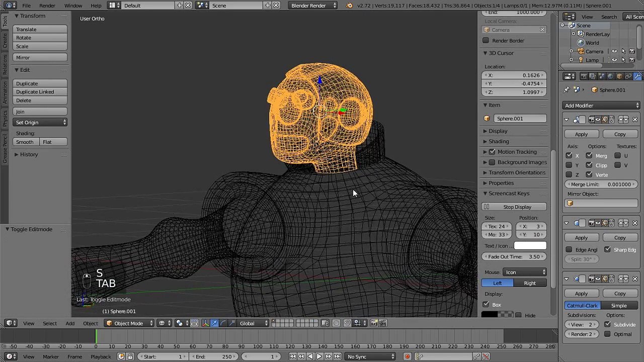Image resolution: width=644 pixels, height=362 pixels.
Task: Click the red auto keyframe record button
Action: [407, 356]
